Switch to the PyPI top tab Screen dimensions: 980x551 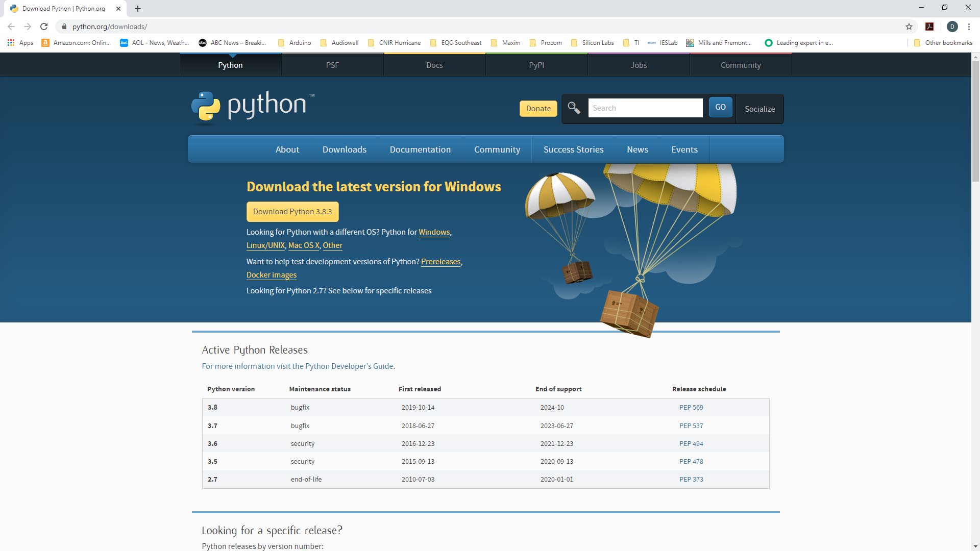click(x=536, y=65)
